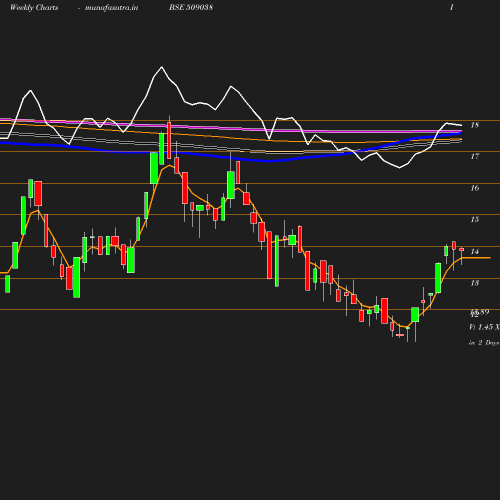
Task: Click the 'V: 1.45 X' volume text
Action: tap(484, 327)
